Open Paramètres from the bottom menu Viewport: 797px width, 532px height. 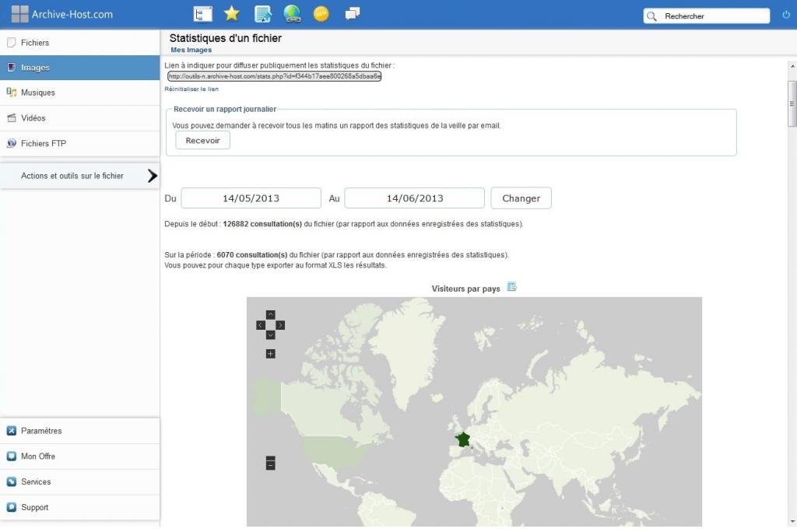point(41,431)
